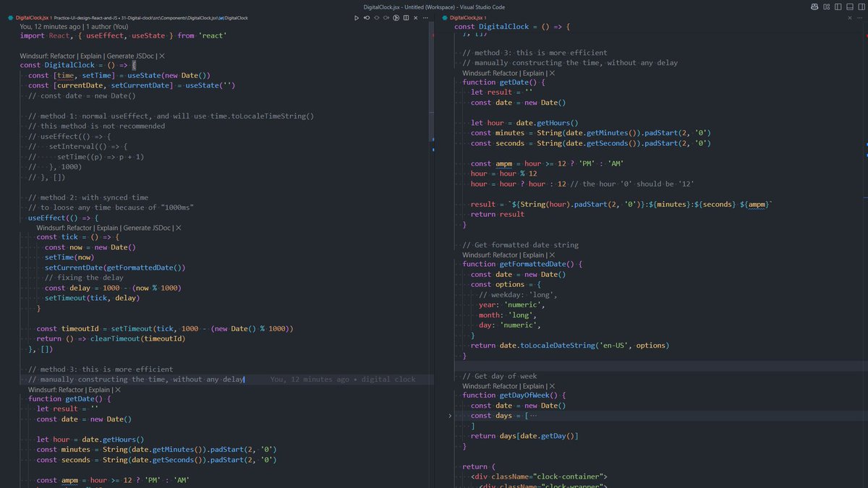This screenshot has width=868, height=488.
Task: Dismiss Windsurf lens above getFormattedDate
Action: pyautogui.click(x=553, y=254)
